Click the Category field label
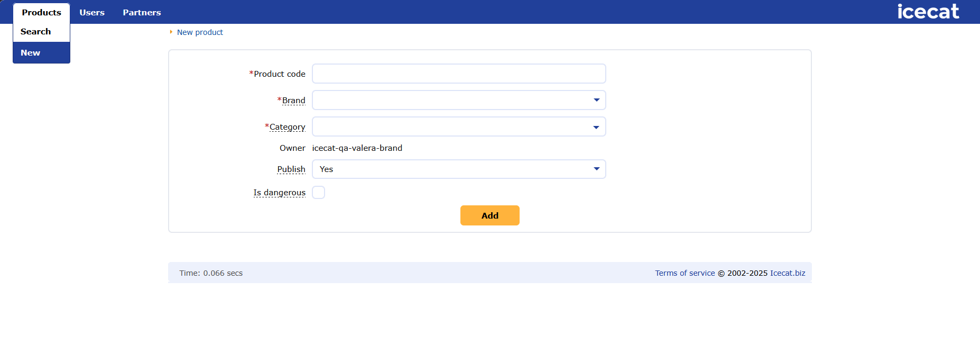This screenshot has width=980, height=362. 287,127
